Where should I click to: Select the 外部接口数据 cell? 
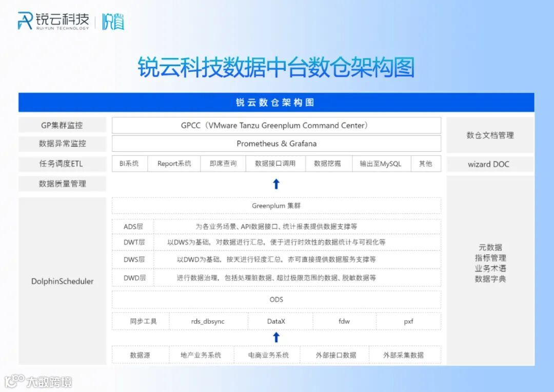335,355
